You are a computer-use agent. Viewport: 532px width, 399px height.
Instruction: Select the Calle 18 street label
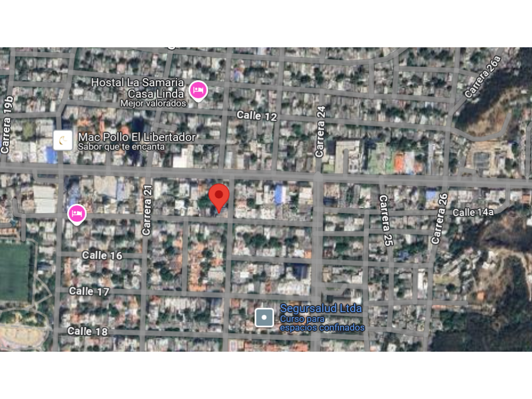(x=87, y=331)
